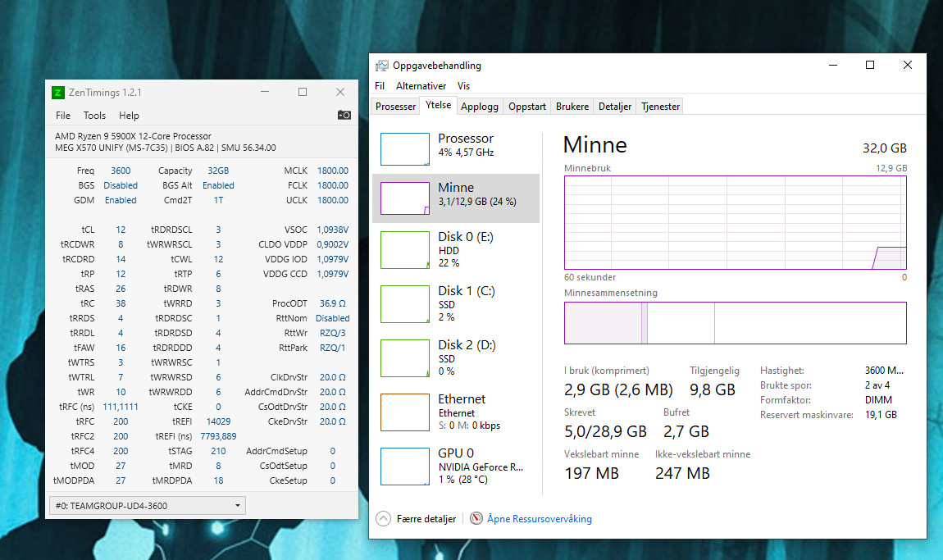The height and width of the screenshot is (560, 943).
Task: Click the Brukte spor value 2 av 4
Action: tap(877, 385)
